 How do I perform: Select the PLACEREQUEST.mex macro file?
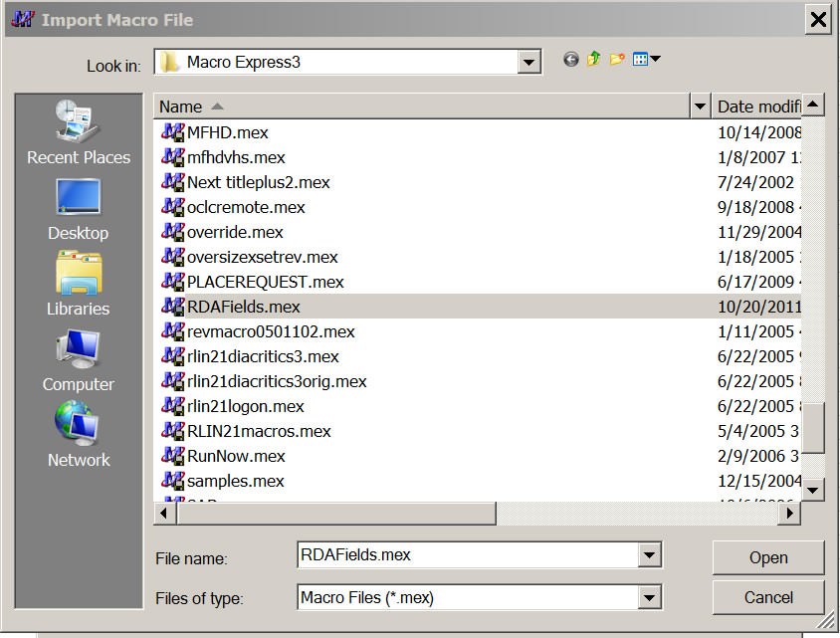tap(265, 282)
